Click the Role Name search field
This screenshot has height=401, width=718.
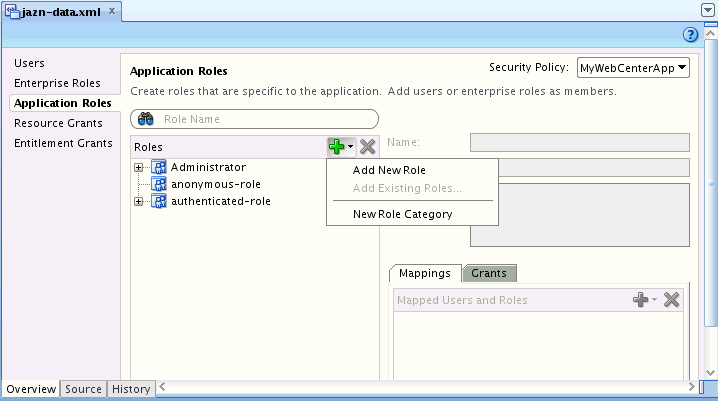[x=255, y=119]
